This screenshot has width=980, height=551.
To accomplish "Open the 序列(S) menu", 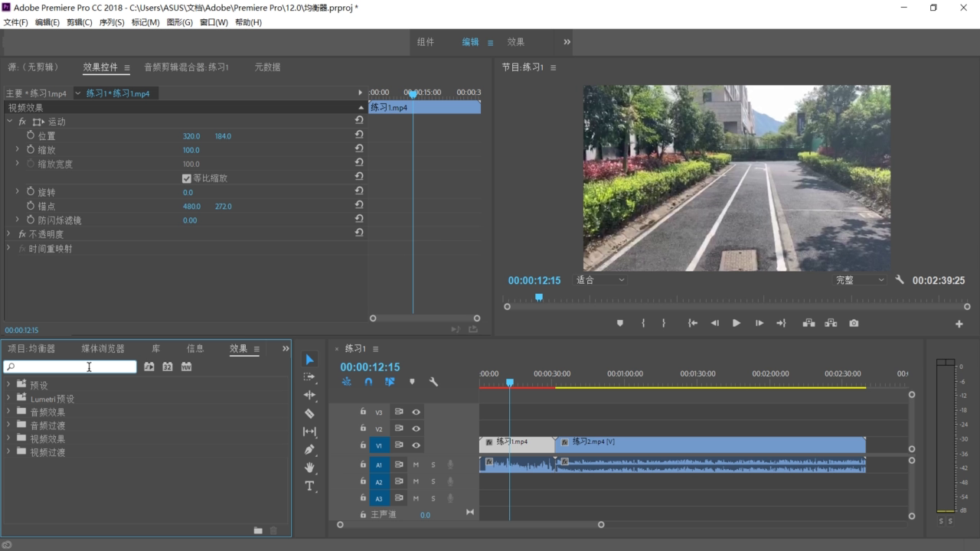I will 112,22.
